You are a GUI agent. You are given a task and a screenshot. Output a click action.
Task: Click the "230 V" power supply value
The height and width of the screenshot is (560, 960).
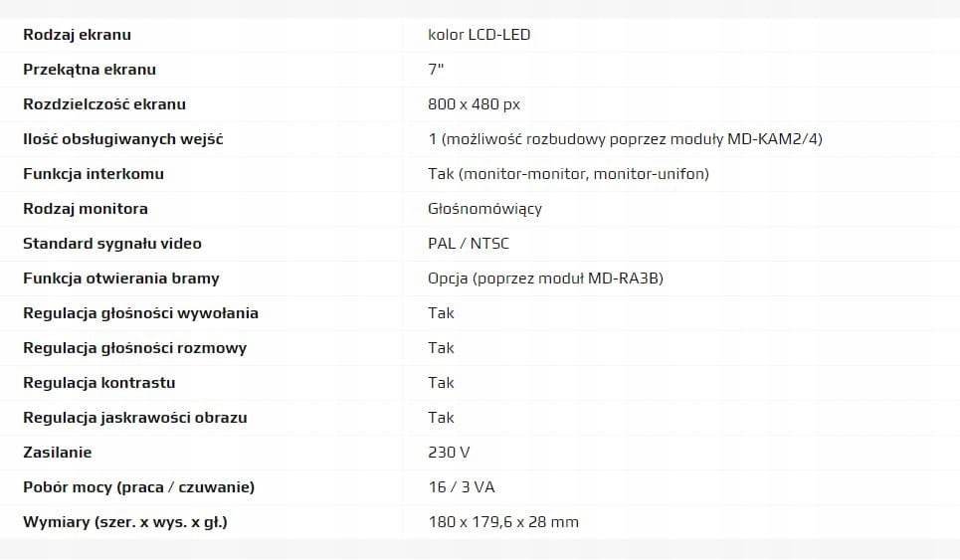pyautogui.click(x=449, y=453)
